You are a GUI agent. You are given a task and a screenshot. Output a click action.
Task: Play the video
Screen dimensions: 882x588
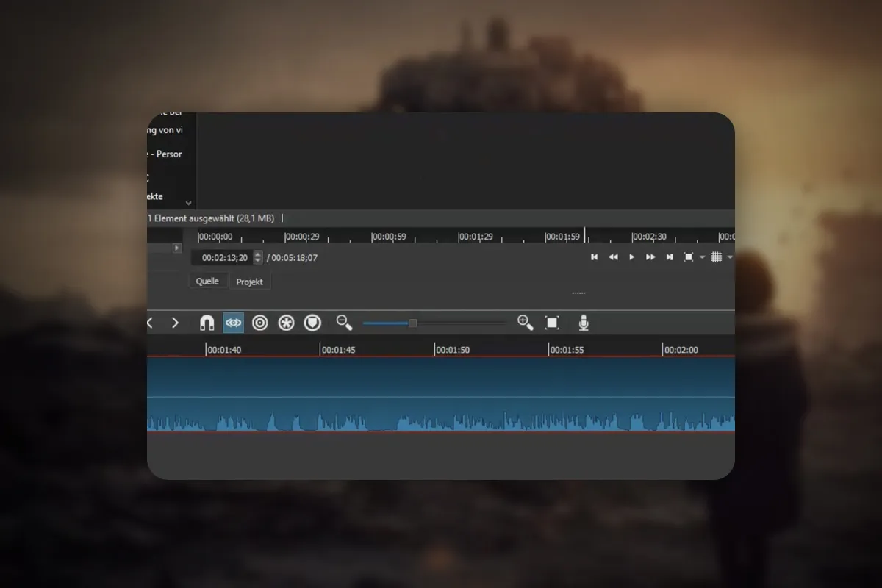coord(631,257)
